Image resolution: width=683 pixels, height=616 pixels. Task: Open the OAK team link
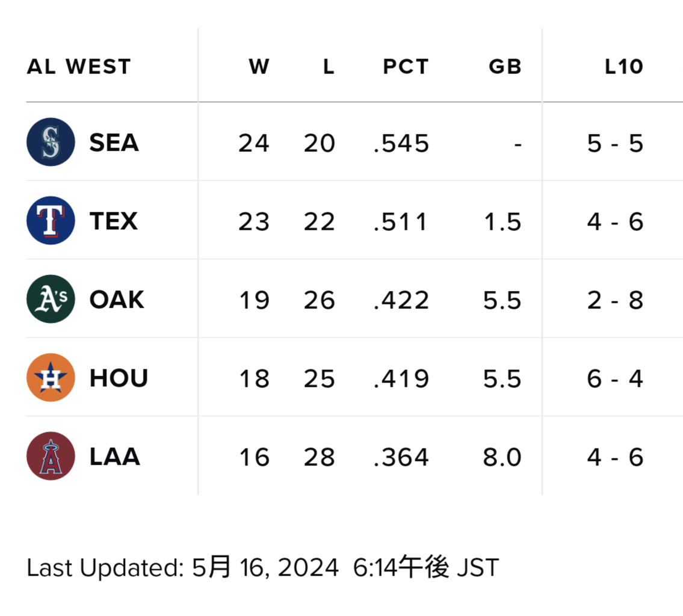click(116, 300)
